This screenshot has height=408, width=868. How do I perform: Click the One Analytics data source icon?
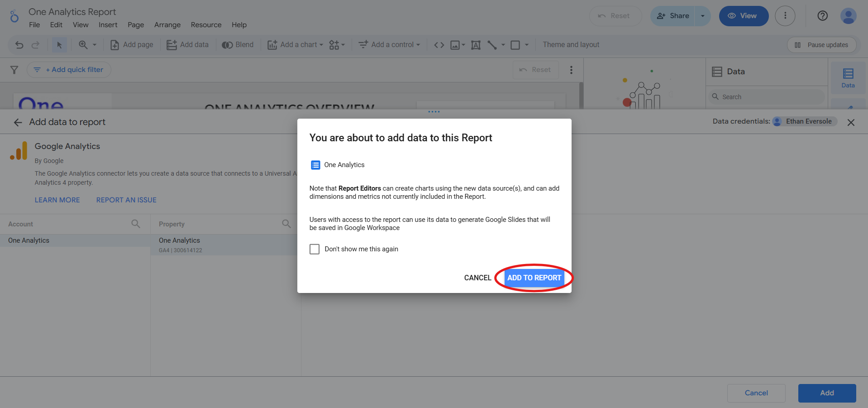point(315,165)
